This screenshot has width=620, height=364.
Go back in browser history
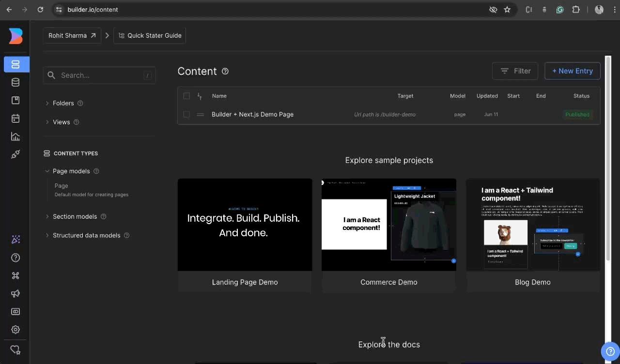[x=9, y=10]
